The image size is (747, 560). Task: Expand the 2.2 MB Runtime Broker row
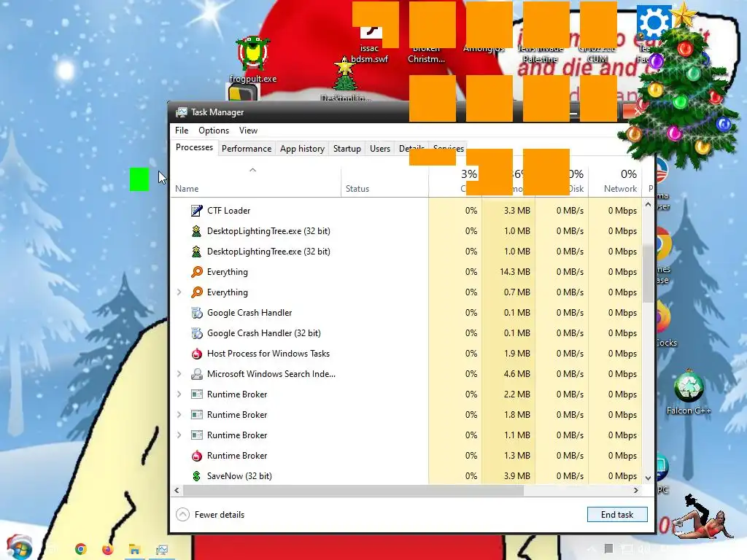[179, 394]
